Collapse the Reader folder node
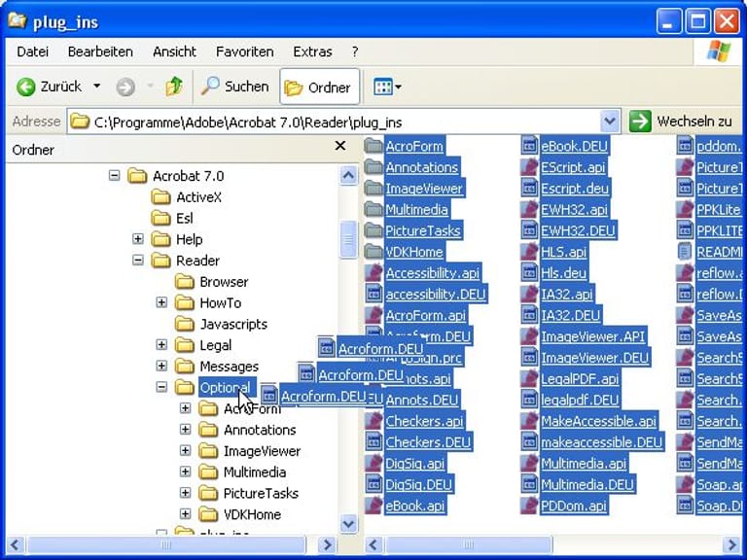The width and height of the screenshot is (747, 560). click(138, 260)
